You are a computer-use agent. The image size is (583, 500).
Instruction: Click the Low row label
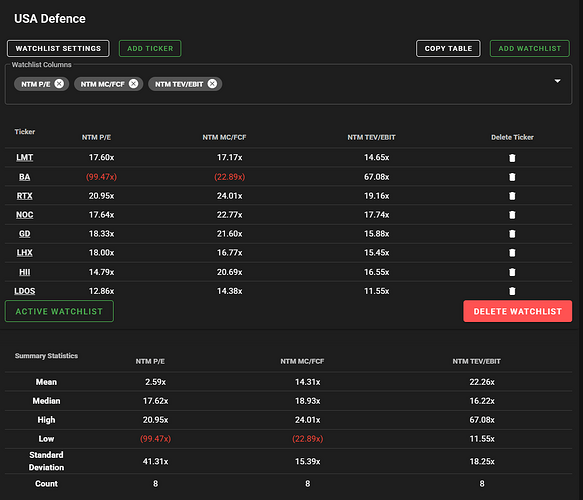(x=46, y=439)
